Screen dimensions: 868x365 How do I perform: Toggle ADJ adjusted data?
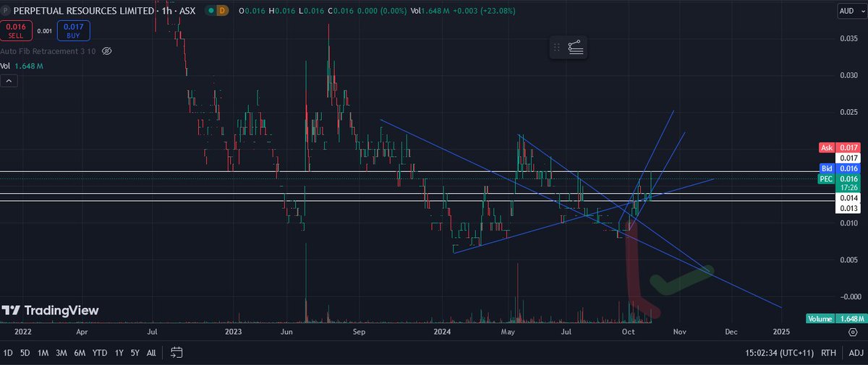856,353
